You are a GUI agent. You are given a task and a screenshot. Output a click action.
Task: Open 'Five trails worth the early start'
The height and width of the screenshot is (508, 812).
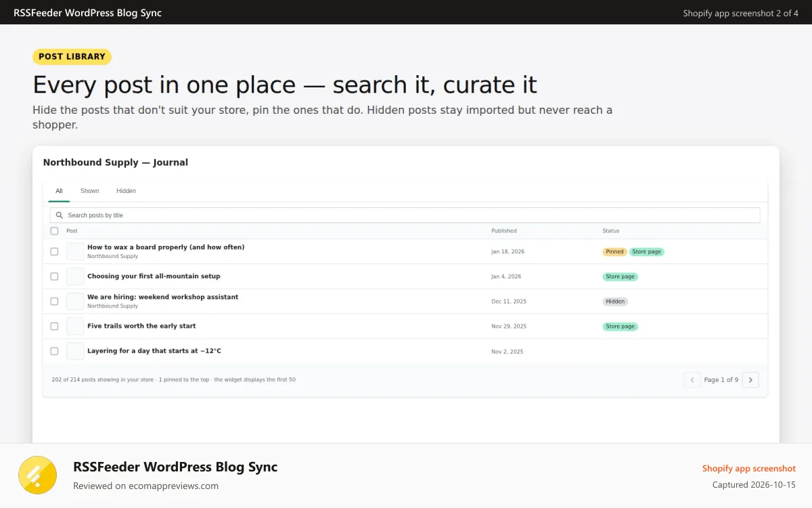(x=141, y=326)
